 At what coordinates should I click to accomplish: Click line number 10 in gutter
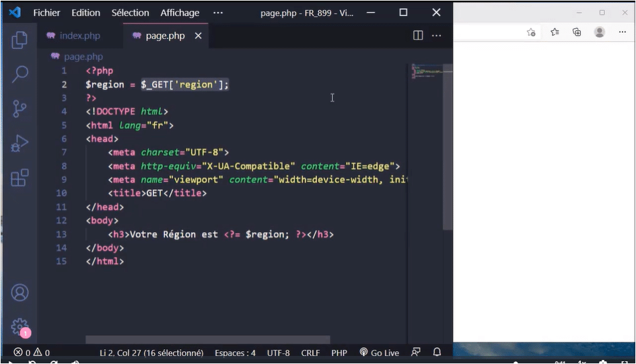(x=62, y=193)
